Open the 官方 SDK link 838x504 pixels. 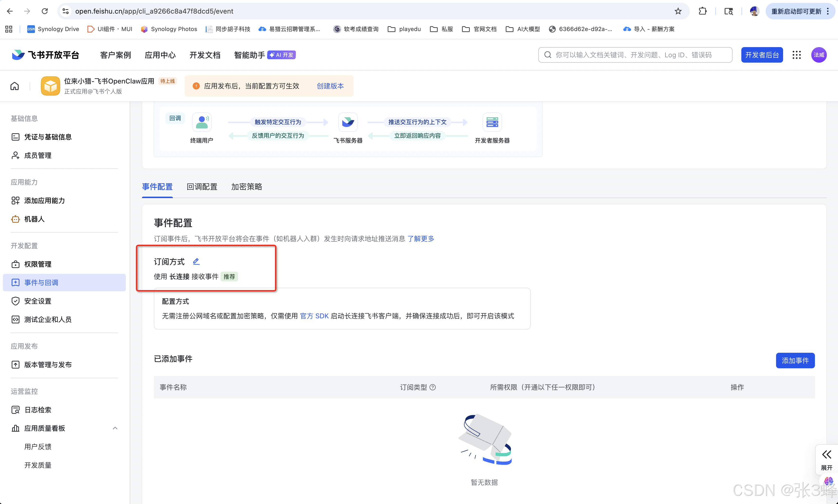point(314,316)
